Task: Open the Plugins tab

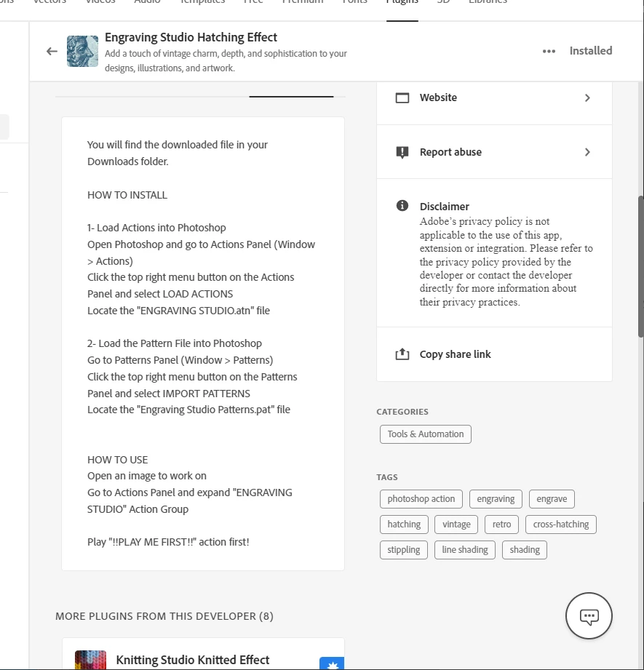Action: tap(402, 4)
